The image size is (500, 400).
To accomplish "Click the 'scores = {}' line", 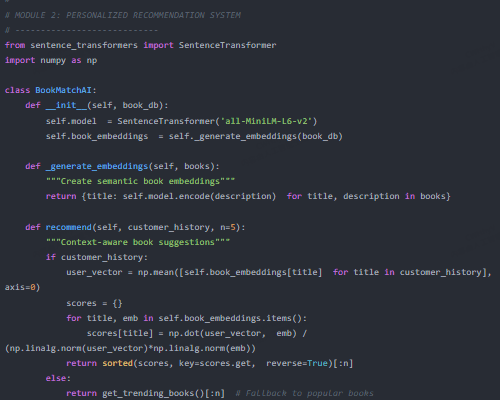I will [x=94, y=303].
